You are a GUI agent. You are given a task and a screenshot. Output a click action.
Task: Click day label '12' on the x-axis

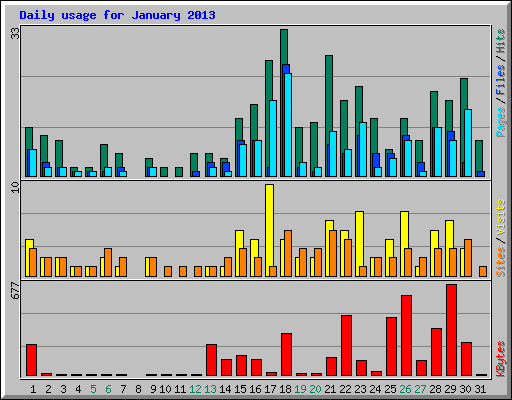pos(195,389)
